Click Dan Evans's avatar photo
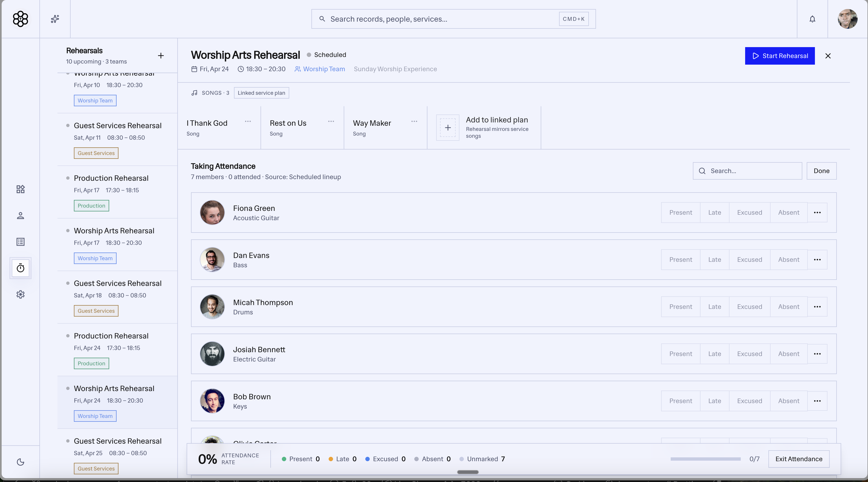868x482 pixels. 212,260
